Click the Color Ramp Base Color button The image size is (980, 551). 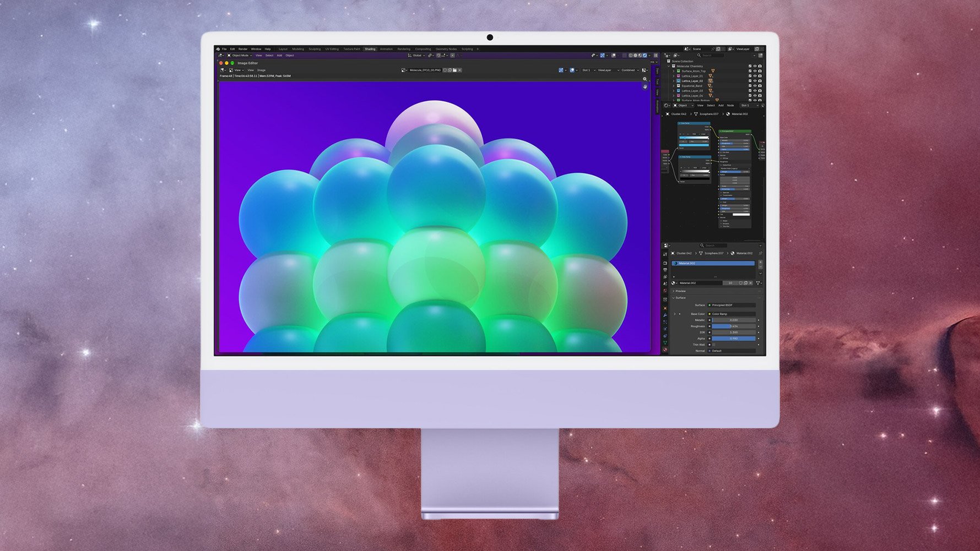732,314
